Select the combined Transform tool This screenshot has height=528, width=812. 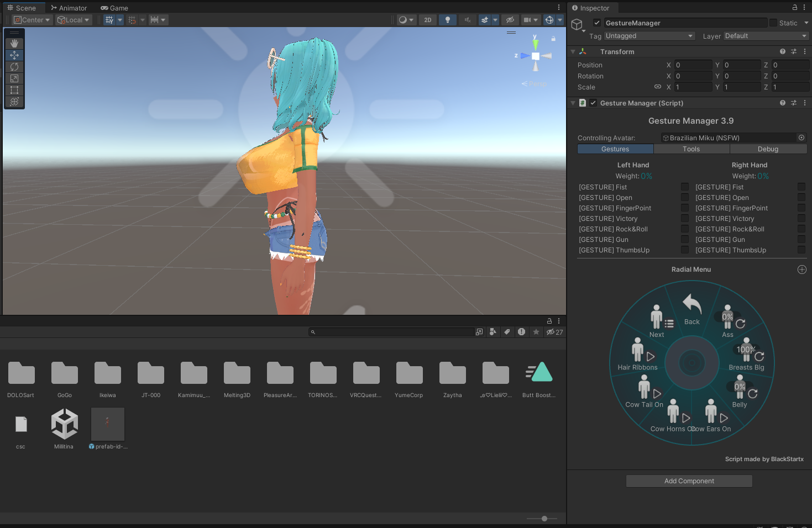tap(14, 101)
